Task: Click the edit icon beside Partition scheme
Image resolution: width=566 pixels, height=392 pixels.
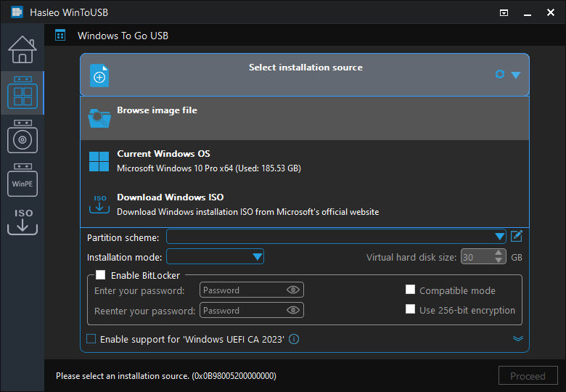Action: pyautogui.click(x=517, y=237)
